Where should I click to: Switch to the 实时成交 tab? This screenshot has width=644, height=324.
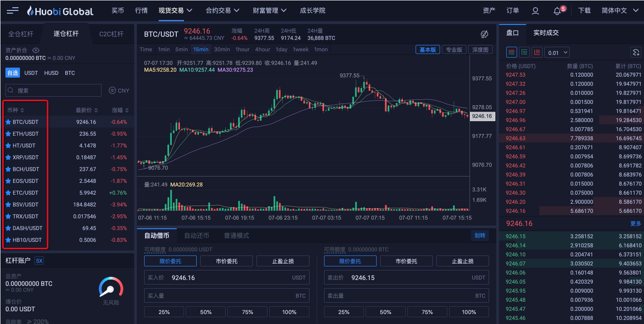pyautogui.click(x=546, y=33)
